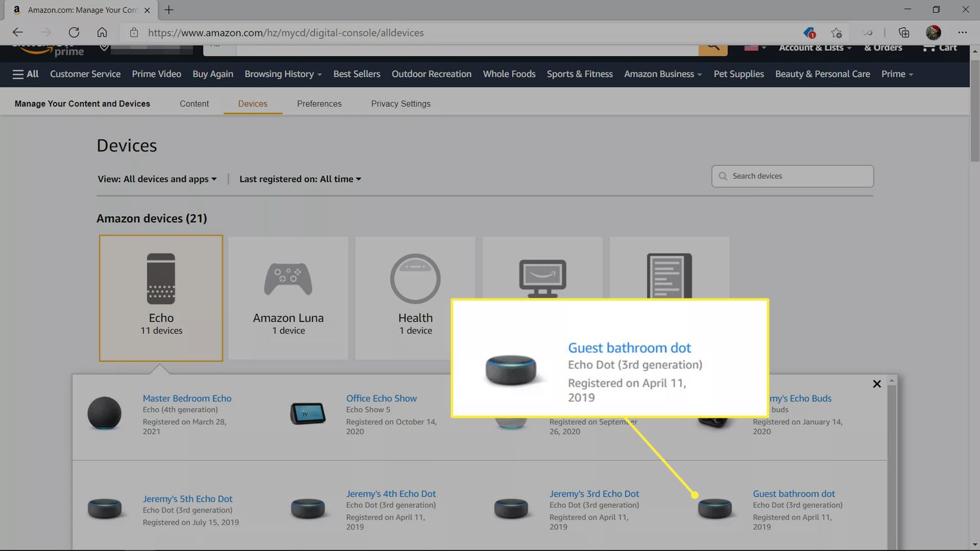
Task: Open Outdoor Recreation link
Action: [x=431, y=74]
